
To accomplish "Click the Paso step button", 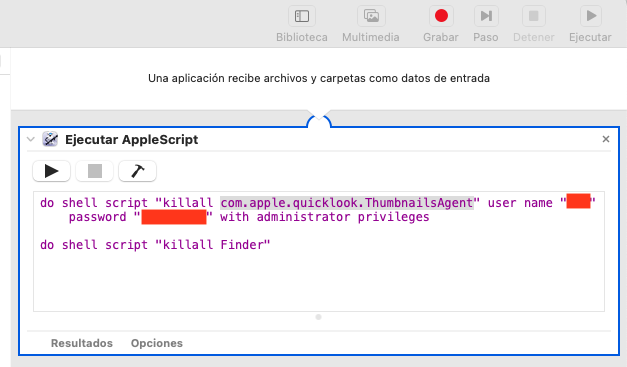I will (x=486, y=16).
